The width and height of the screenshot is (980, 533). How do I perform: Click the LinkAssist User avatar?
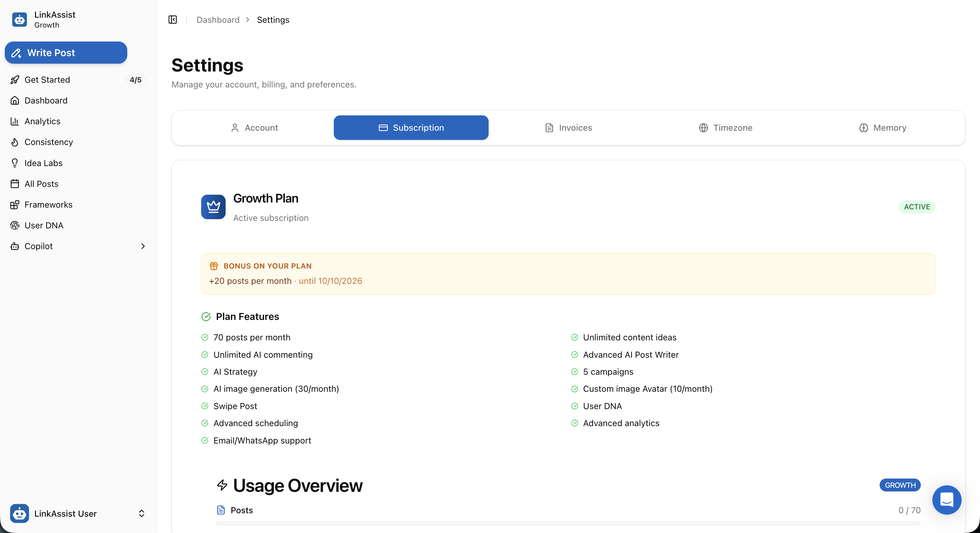tap(19, 513)
